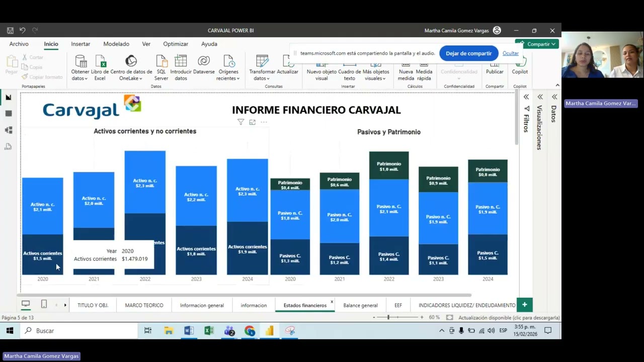
Task: Switch to Report view in left sidebar
Action: 9,98
